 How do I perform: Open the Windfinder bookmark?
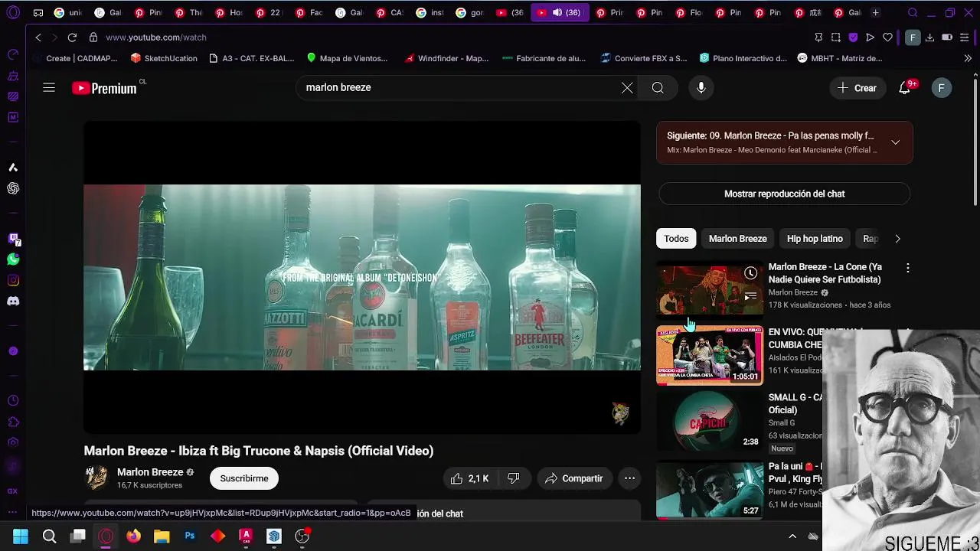point(446,58)
